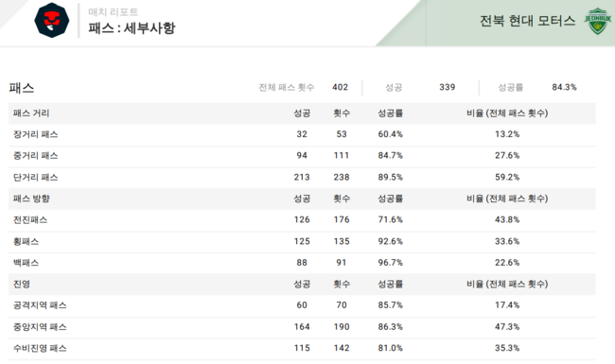Select defensive zone share 35.3%
Viewport: 615px width, 364px height.
click(x=507, y=348)
